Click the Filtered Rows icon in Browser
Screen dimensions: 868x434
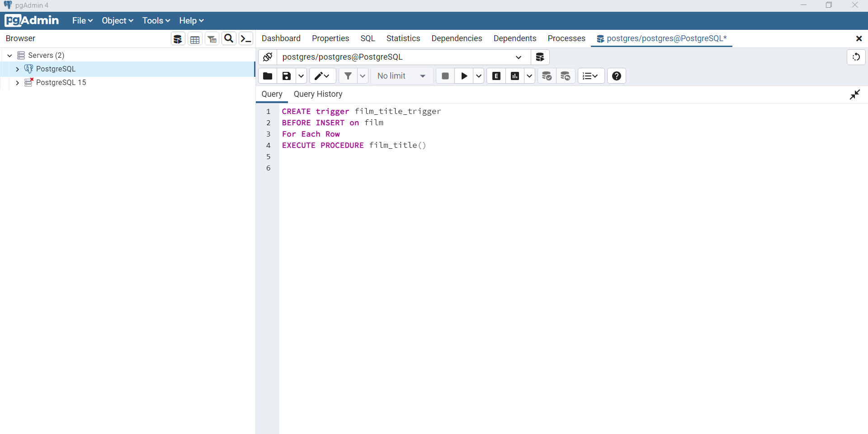pyautogui.click(x=212, y=39)
